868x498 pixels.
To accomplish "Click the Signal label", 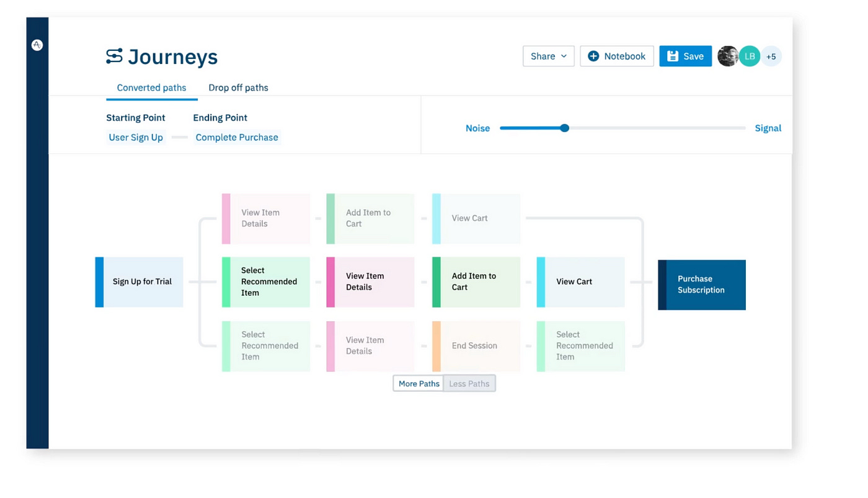I will click(x=768, y=128).
